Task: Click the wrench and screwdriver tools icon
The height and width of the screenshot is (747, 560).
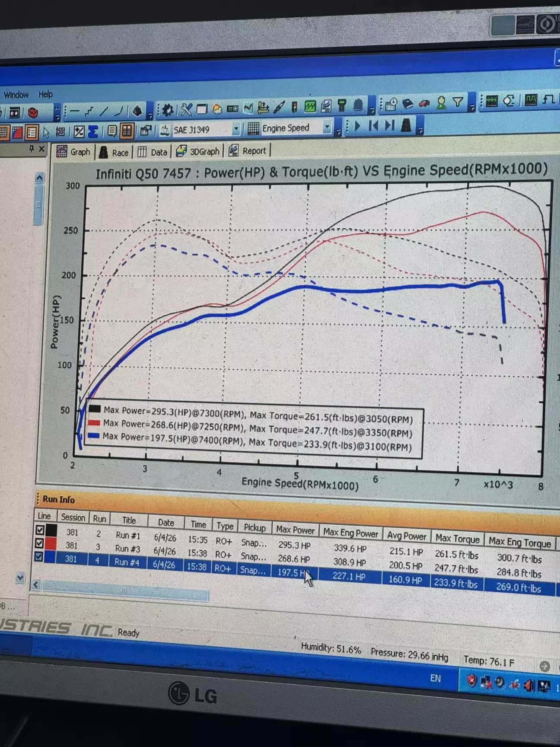Action: [x=186, y=109]
